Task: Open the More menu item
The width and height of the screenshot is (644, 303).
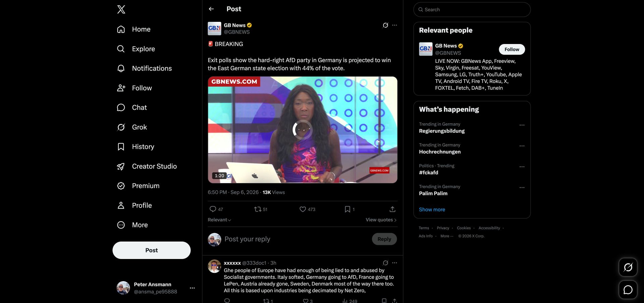Action: (132, 225)
